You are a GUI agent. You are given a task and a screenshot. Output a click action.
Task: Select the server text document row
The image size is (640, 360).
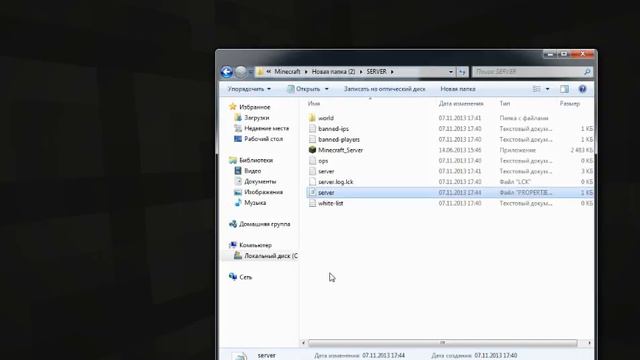point(450,171)
